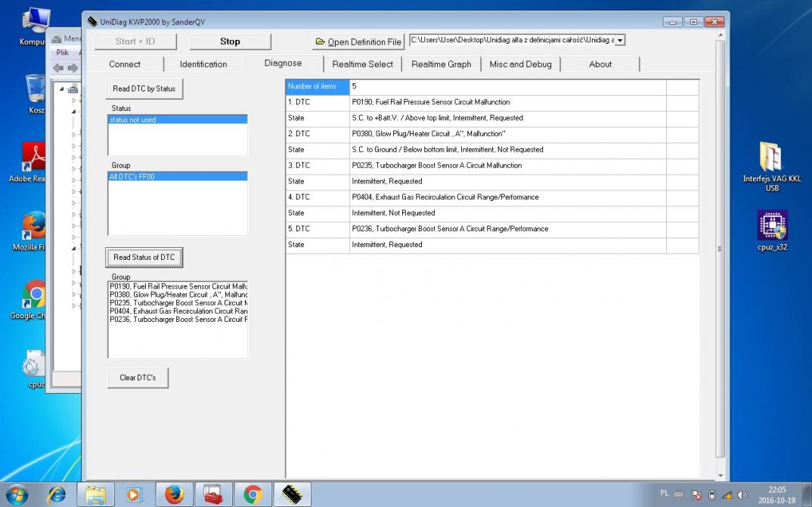This screenshot has height=507, width=812.
Task: Click the '5. DTC' row label
Action: pos(318,228)
